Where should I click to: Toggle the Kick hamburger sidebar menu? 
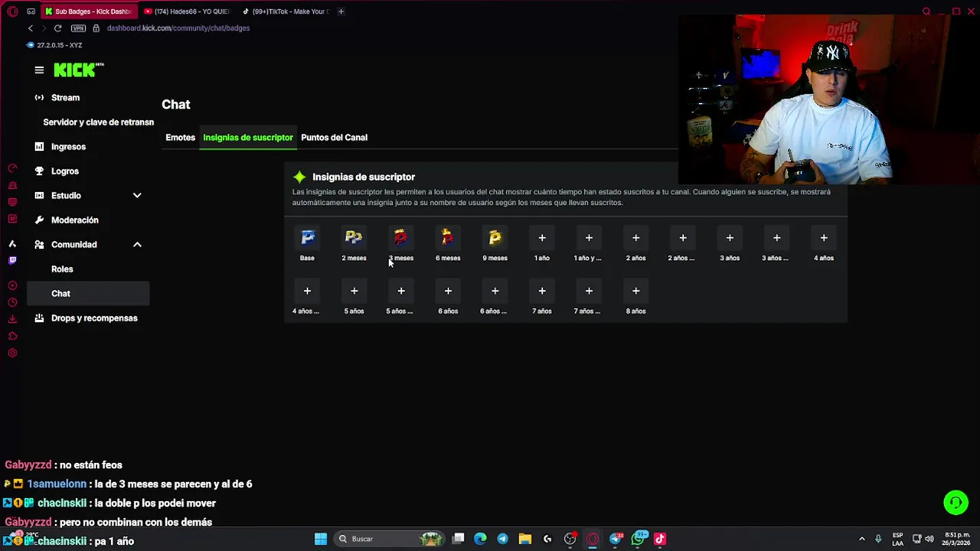(39, 70)
